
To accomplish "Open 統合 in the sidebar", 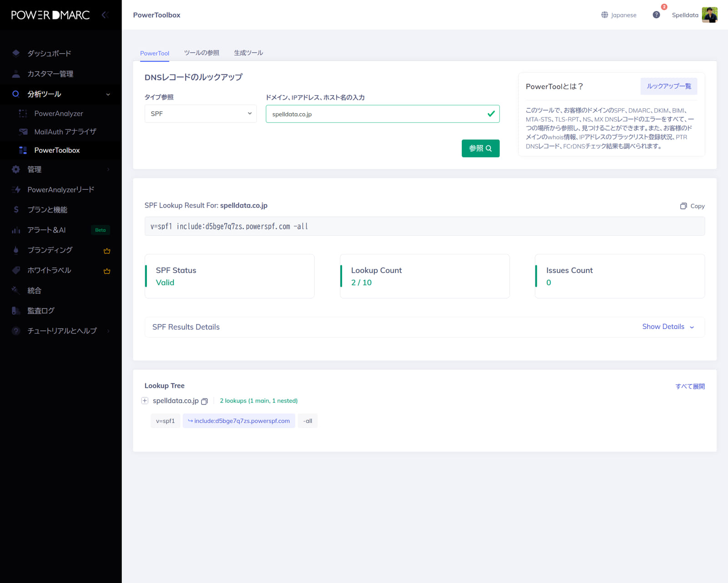I will [34, 290].
